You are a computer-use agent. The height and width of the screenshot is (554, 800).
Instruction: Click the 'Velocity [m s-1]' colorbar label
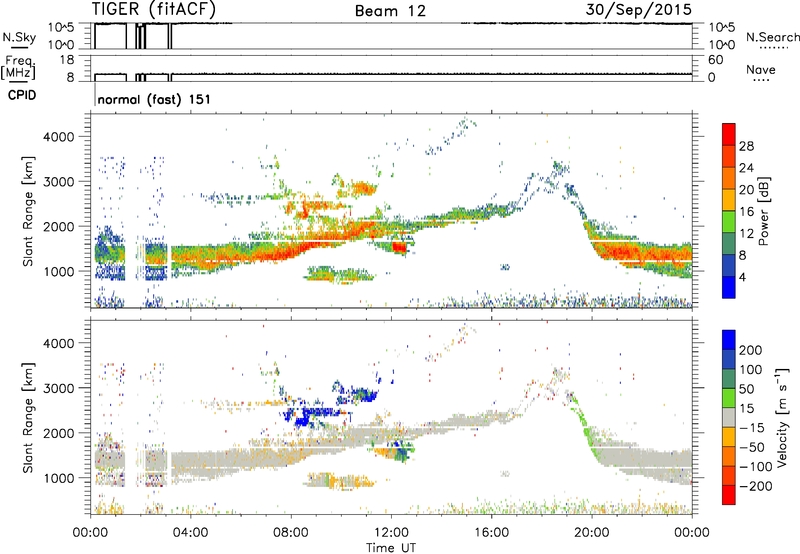[782, 417]
